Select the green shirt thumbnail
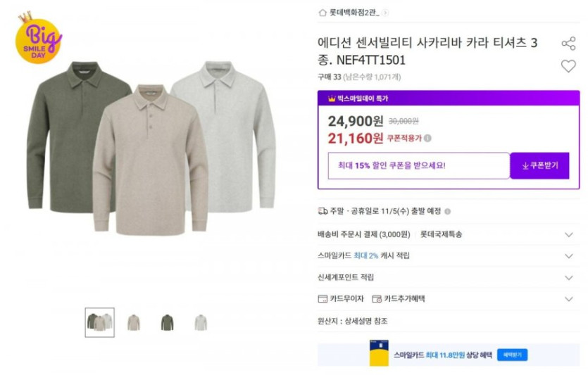Screen dimensions: 588x375 click(x=167, y=322)
